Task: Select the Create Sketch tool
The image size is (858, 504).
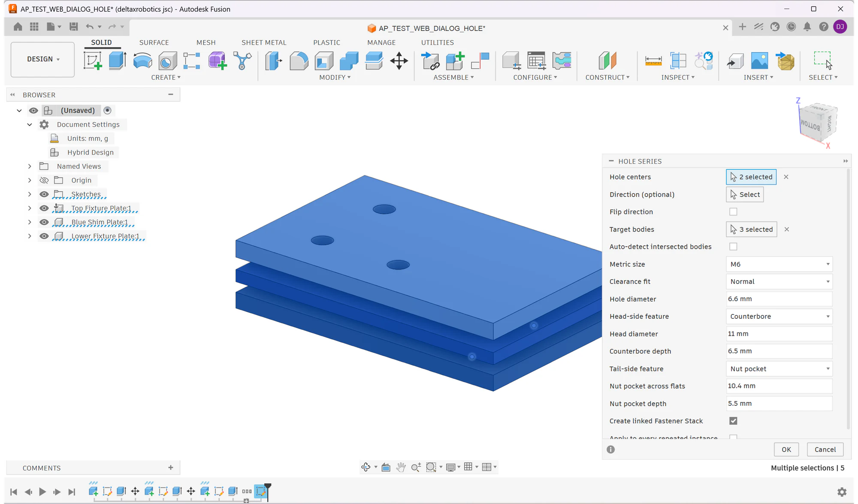Action: tap(93, 60)
